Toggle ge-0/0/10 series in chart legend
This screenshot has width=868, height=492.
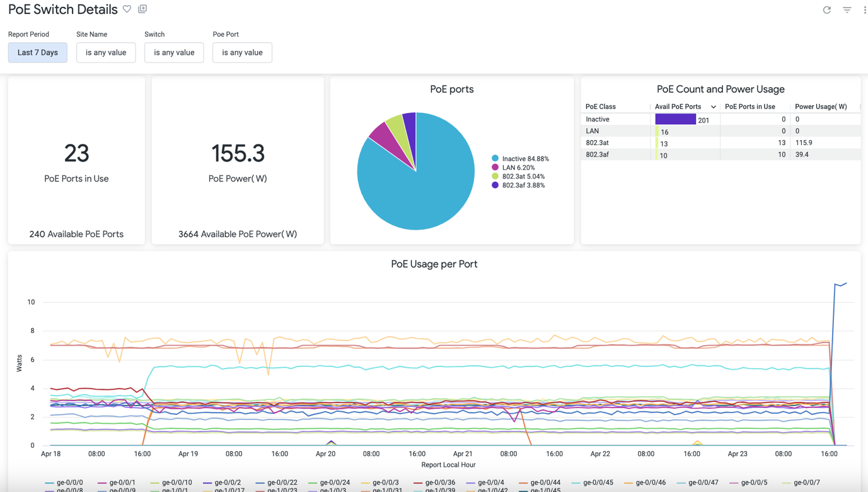(171, 483)
